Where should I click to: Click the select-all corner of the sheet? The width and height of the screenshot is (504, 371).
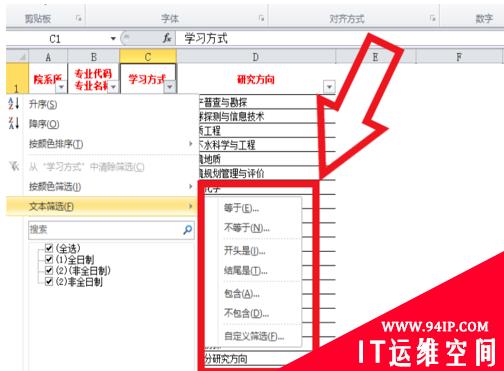[17, 56]
